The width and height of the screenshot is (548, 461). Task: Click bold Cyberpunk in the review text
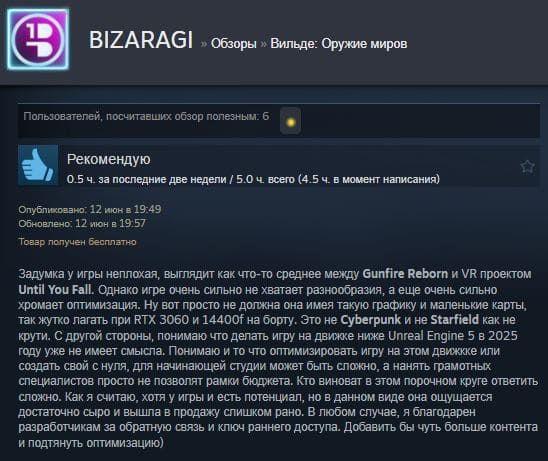(370, 320)
